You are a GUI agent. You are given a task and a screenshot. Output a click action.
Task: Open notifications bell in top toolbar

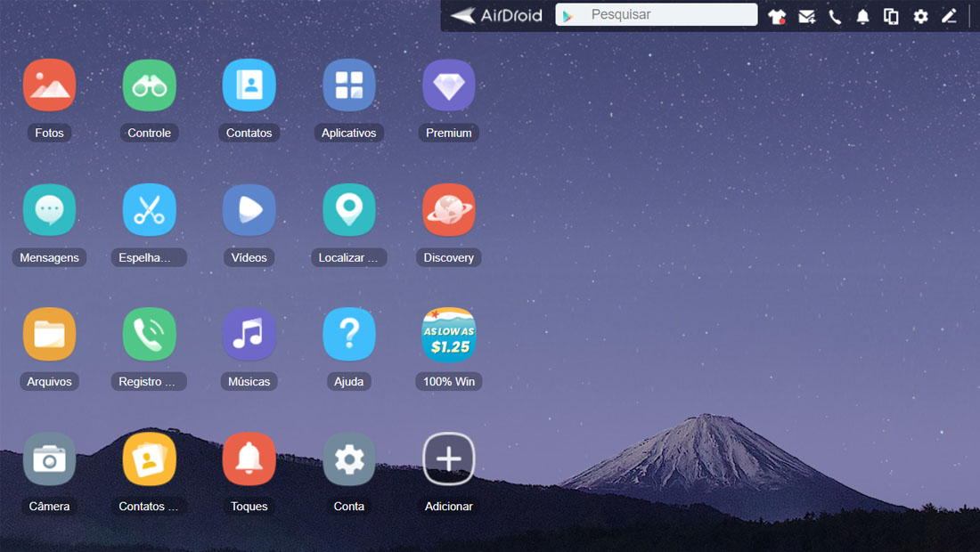862,16
